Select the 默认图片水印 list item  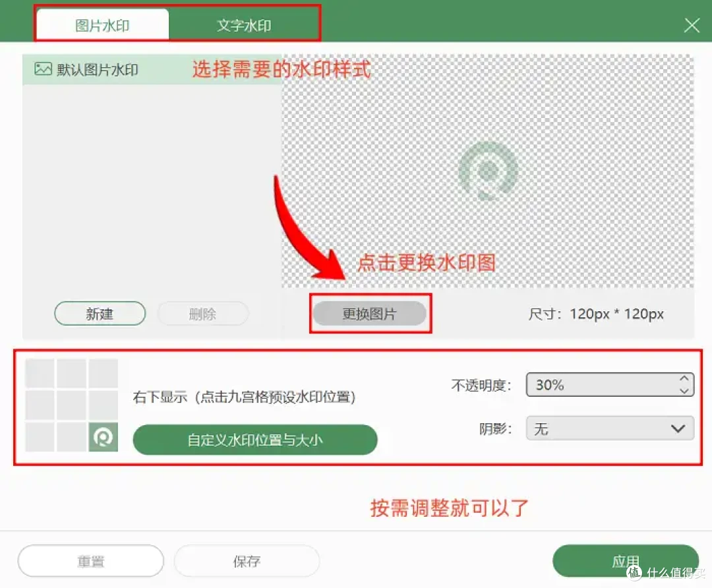[x=152, y=69]
